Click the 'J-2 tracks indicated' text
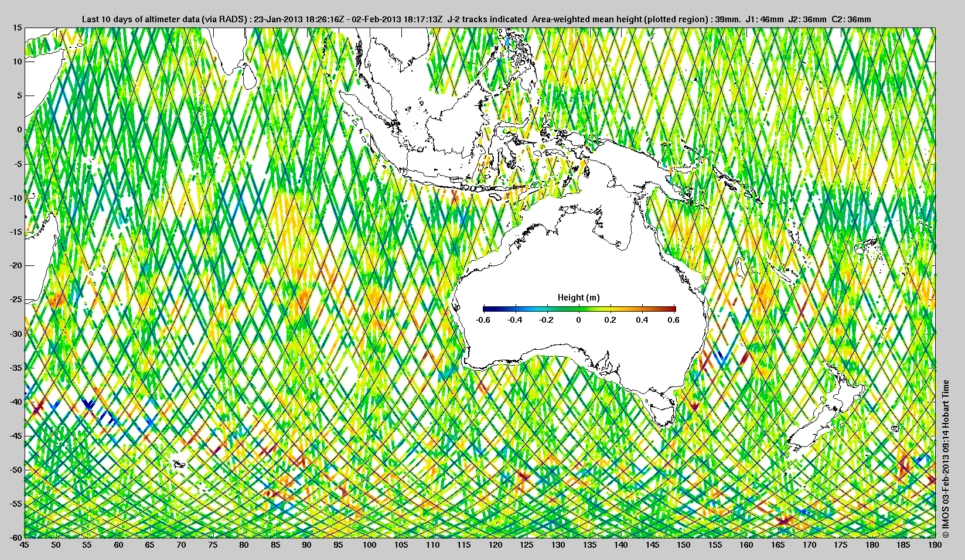The width and height of the screenshot is (965, 560). tap(487, 19)
